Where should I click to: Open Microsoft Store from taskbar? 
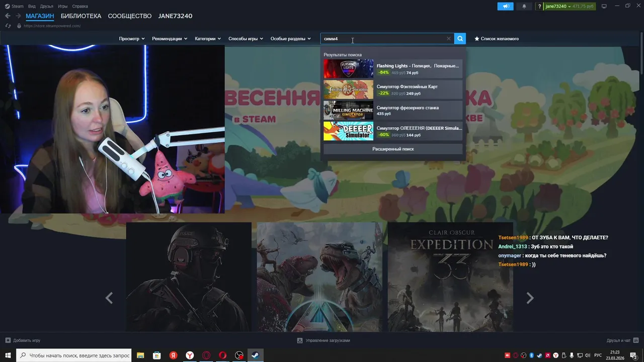coord(157,355)
